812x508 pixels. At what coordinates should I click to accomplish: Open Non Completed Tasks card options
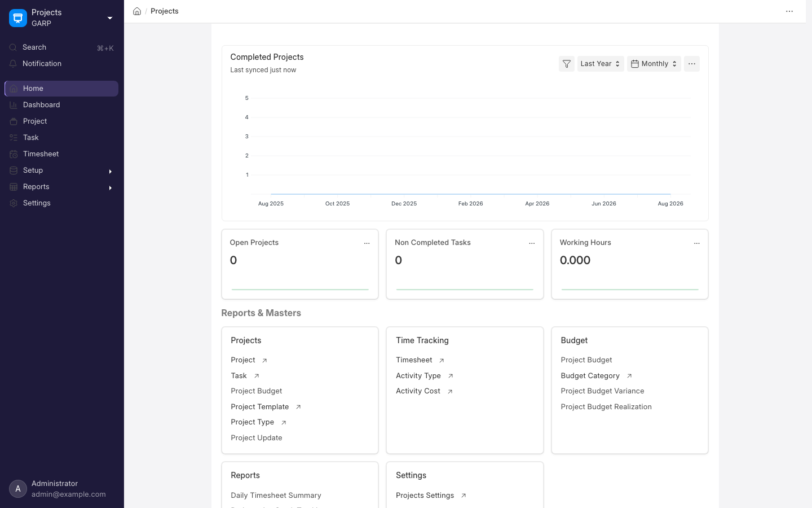coord(532,243)
